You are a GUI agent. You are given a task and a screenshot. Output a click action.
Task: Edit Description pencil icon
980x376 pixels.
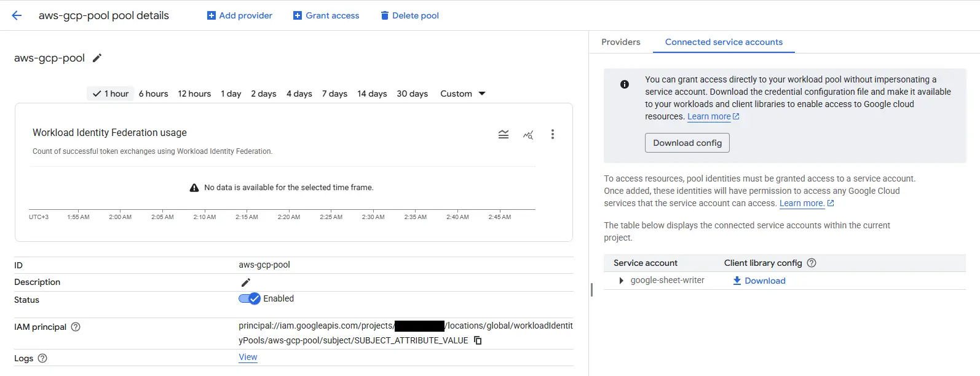pyautogui.click(x=245, y=282)
